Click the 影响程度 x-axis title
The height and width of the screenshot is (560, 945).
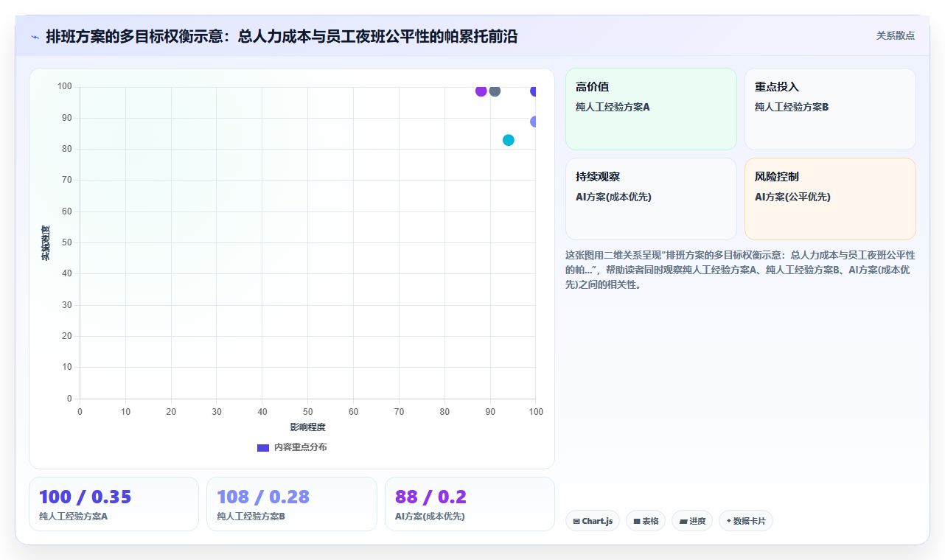tap(307, 427)
